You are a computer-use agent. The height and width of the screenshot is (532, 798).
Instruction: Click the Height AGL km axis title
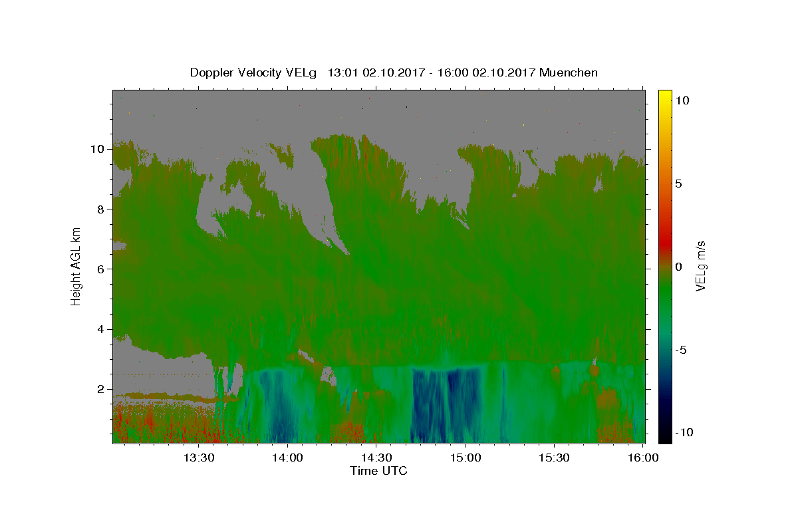point(76,265)
